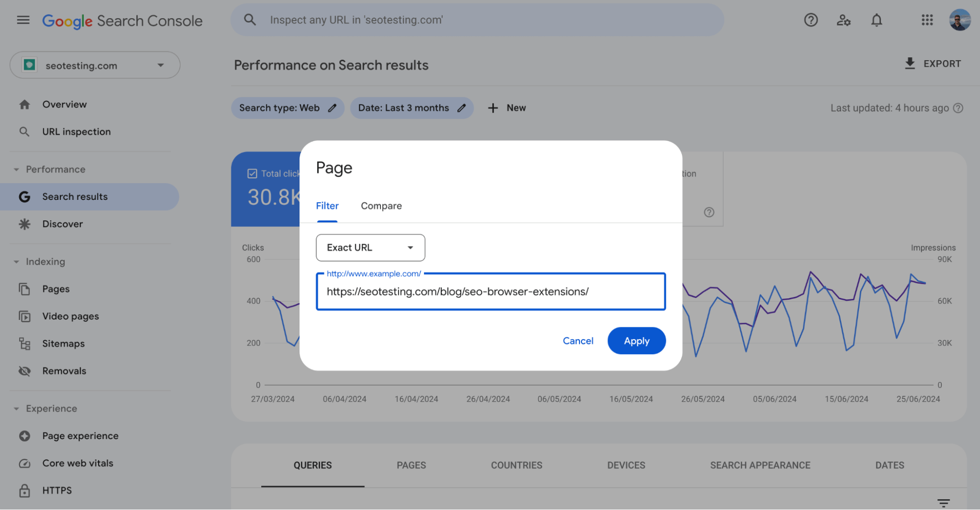Screen dimensions: 980x510
Task: Toggle the Total clicks checkbox
Action: coord(252,173)
